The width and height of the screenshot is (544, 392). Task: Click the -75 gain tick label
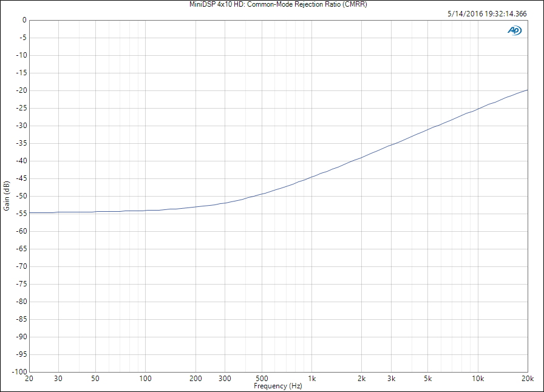21,284
